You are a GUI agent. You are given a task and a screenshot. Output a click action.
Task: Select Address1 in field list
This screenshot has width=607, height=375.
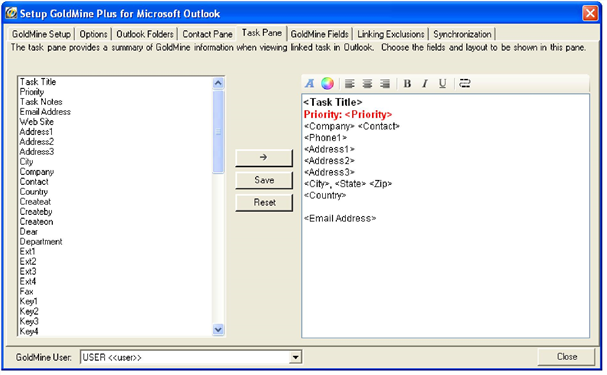[x=36, y=132]
